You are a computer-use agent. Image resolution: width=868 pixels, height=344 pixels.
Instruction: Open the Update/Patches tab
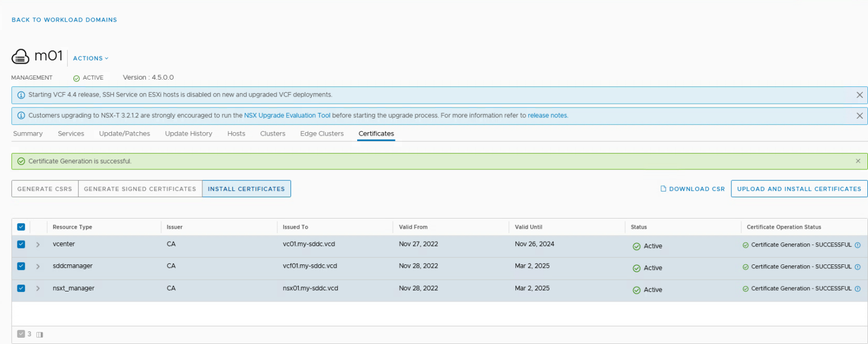(x=124, y=134)
